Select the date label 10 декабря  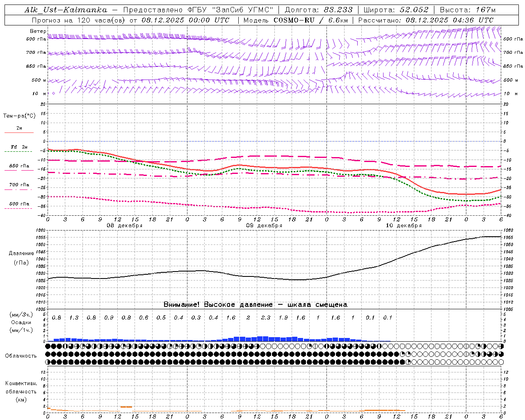[x=404, y=225]
